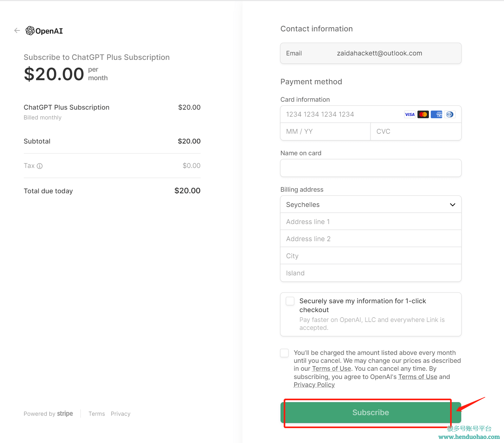Click the Email field with zaidahackett@outlook.com
This screenshot has height=443, width=504.
[371, 53]
